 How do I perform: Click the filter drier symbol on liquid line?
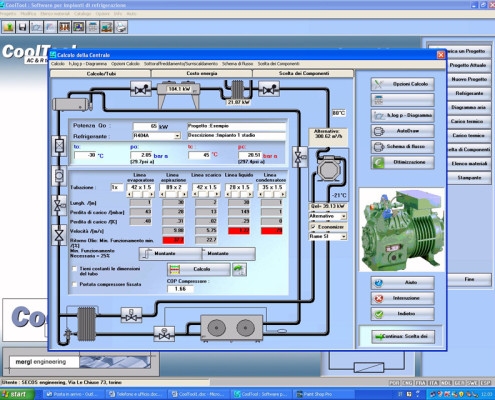59,145
